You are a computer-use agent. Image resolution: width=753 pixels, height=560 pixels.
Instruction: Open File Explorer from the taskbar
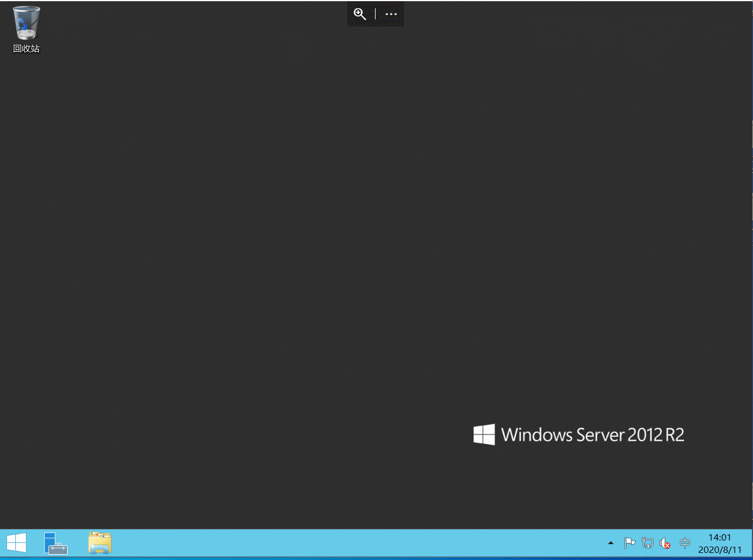pos(99,543)
